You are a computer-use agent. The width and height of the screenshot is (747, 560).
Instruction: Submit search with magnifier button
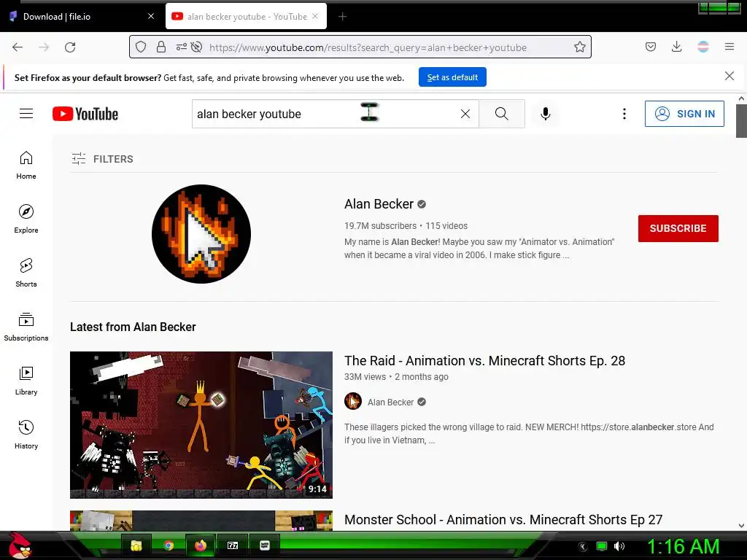(x=502, y=114)
